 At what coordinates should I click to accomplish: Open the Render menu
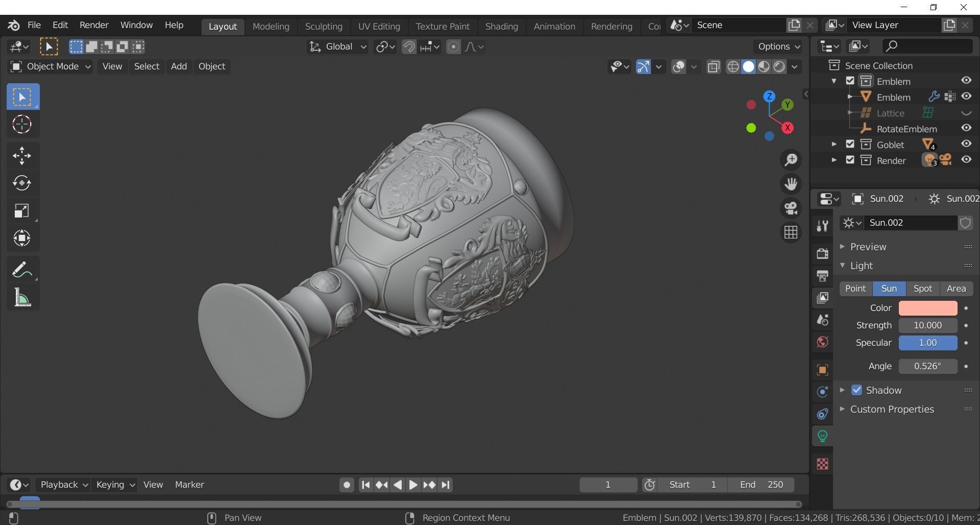pyautogui.click(x=94, y=25)
